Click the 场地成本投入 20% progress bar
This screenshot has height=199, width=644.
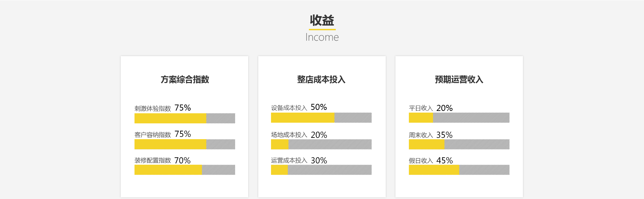point(321,144)
